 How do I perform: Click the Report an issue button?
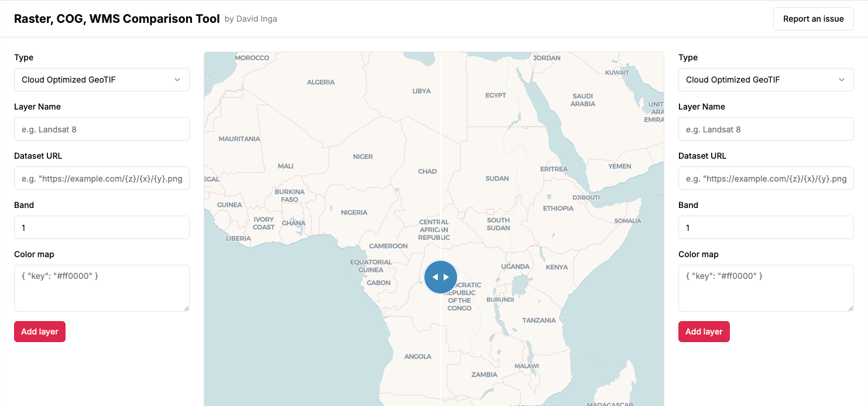click(x=814, y=19)
